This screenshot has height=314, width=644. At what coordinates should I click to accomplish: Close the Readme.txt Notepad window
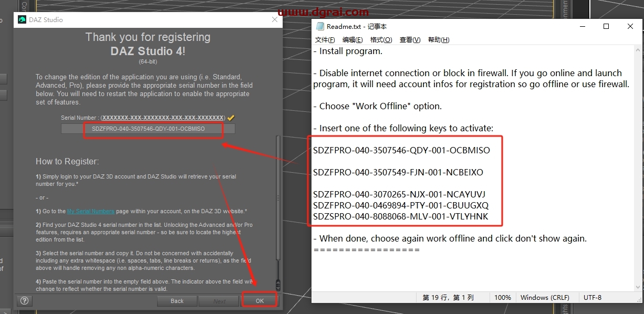click(x=630, y=27)
